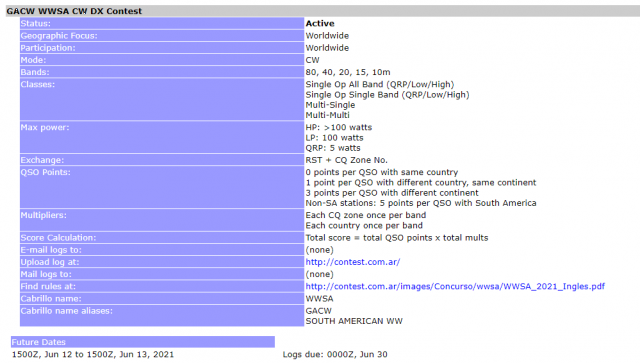Select '0 points per QSO with same country'
The width and height of the screenshot is (640, 363).
click(382, 172)
